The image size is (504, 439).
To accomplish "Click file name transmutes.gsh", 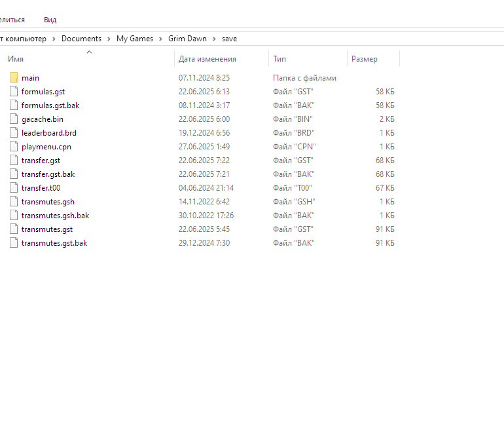I will 48,202.
